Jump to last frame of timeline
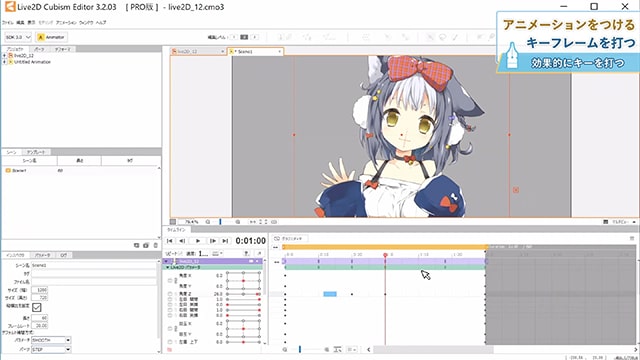The height and width of the screenshot is (360, 640). pyautogui.click(x=225, y=241)
